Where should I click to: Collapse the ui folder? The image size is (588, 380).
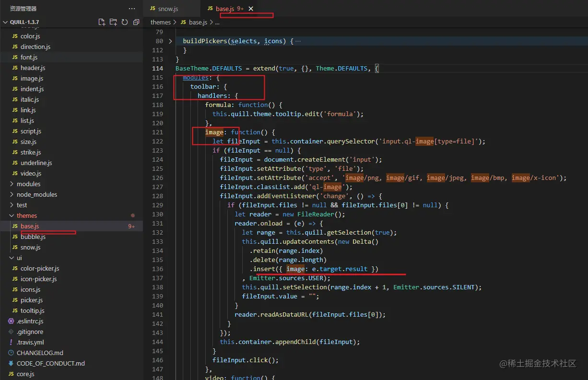coord(71,258)
